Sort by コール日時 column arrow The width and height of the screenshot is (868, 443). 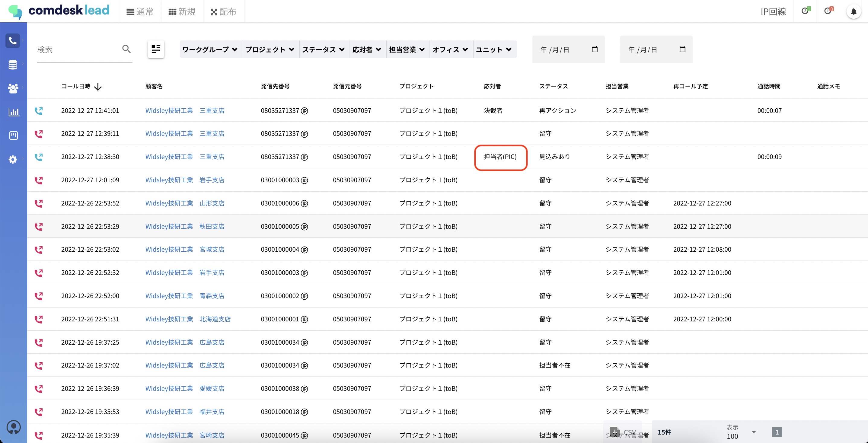(x=98, y=87)
